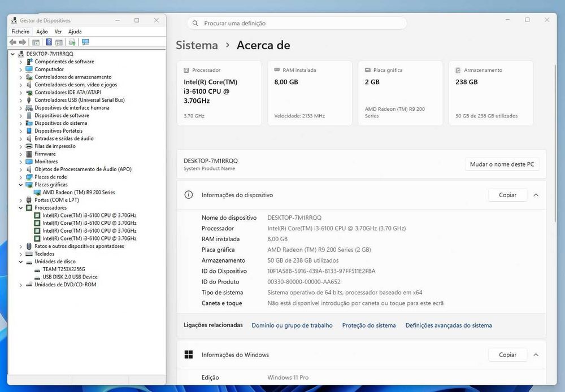Click the first i3-6100 processor chip icon
The image size is (565, 392).
pyautogui.click(x=37, y=215)
